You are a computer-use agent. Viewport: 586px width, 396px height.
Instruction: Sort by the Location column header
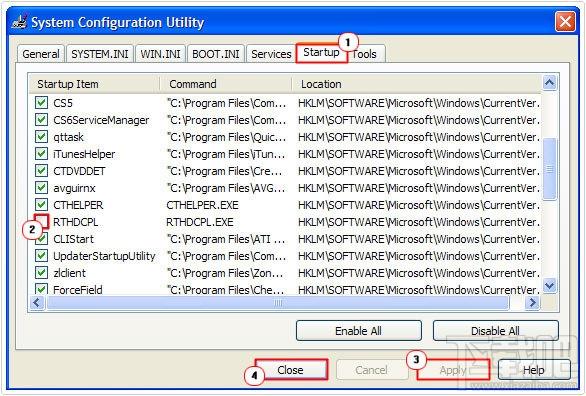416,84
